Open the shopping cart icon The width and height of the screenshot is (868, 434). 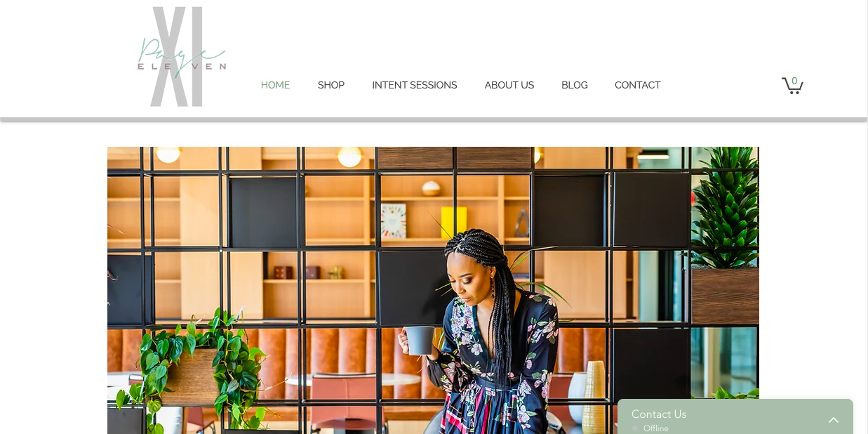pyautogui.click(x=792, y=85)
